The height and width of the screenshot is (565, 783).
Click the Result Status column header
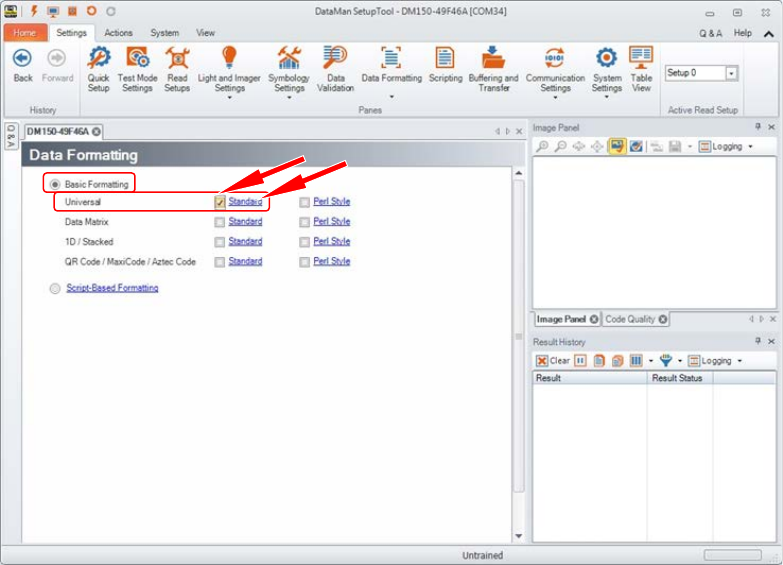(680, 378)
